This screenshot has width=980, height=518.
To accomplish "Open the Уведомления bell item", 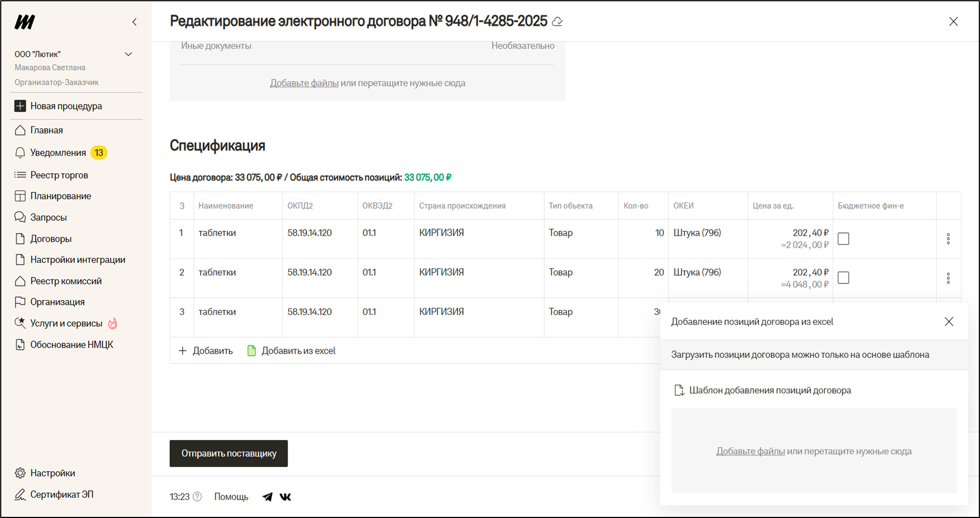I will 58,153.
